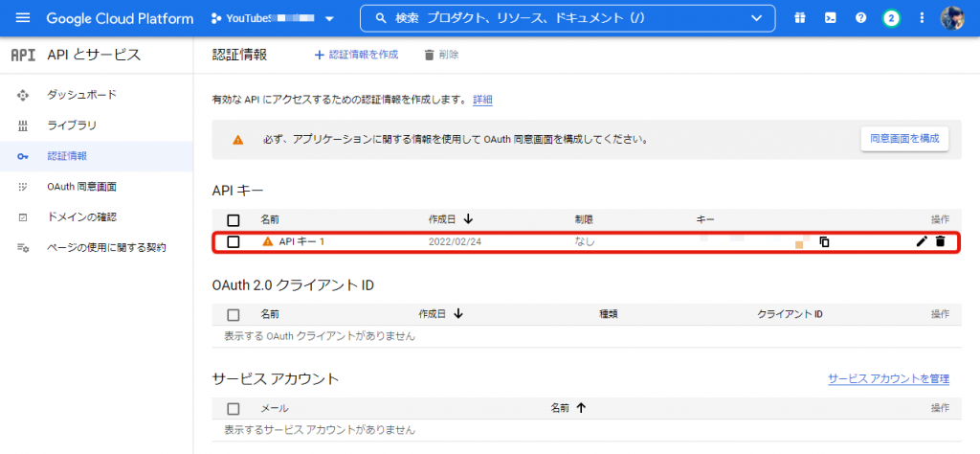The height and width of the screenshot is (454, 980).
Task: Tick the checkbox for API キー 1
Action: tap(234, 241)
